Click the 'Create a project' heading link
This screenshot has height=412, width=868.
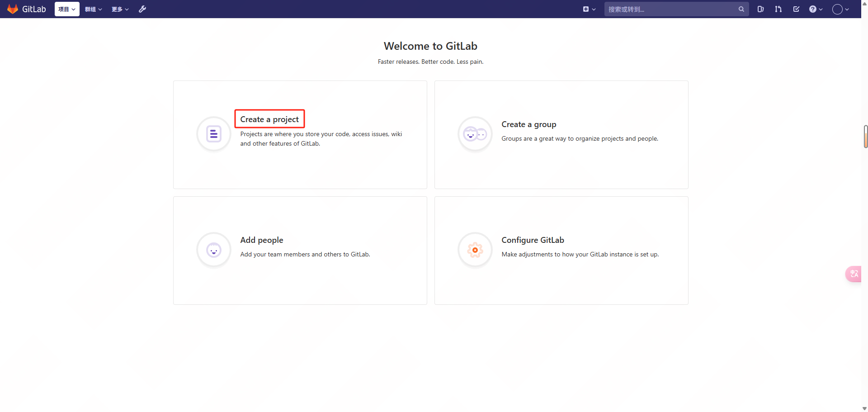tap(269, 119)
